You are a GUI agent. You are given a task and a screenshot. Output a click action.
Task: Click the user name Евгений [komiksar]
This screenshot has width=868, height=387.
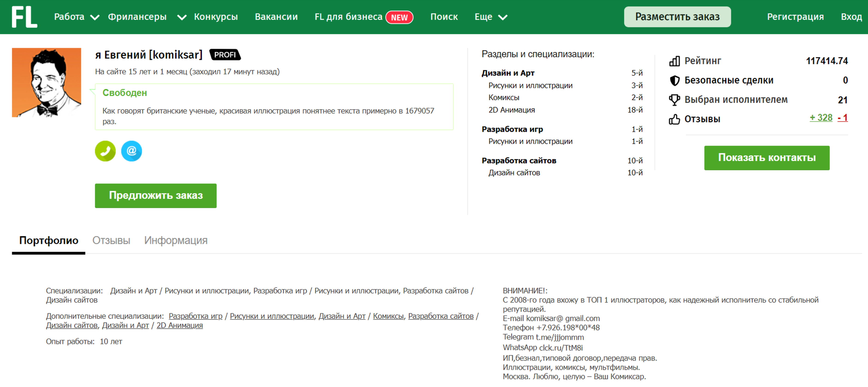point(149,55)
